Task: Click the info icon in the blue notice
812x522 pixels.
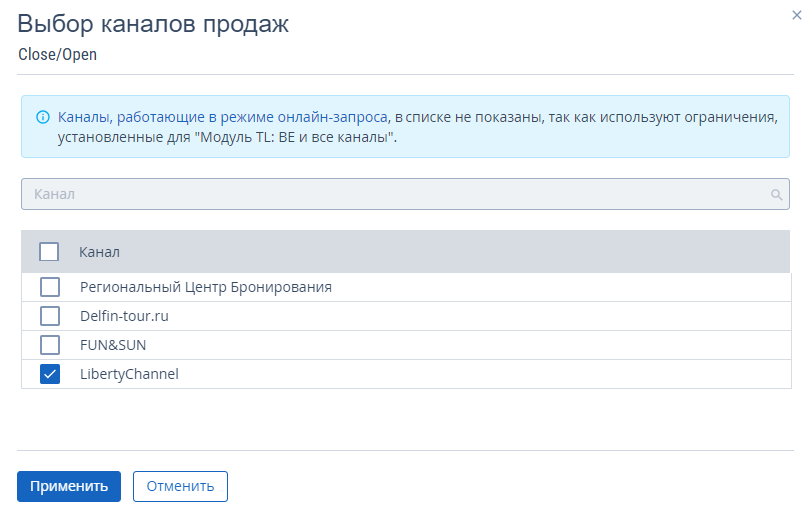Action: coord(43,117)
